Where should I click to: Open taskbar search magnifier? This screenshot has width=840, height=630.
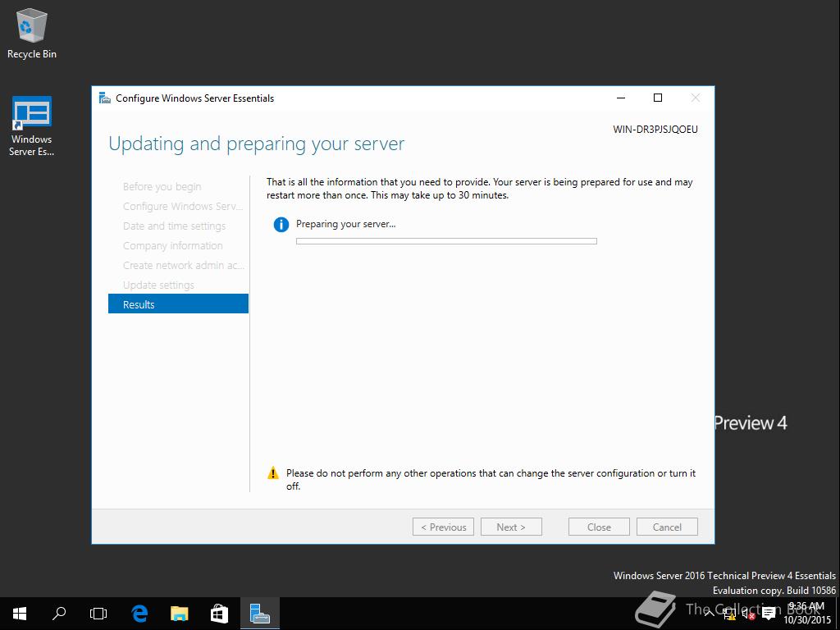59,614
